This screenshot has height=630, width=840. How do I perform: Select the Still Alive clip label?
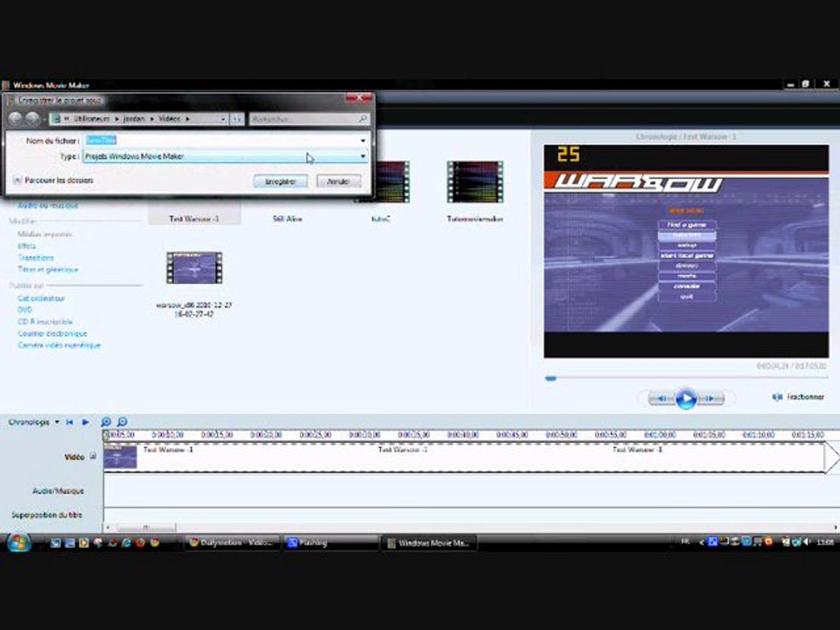pyautogui.click(x=287, y=219)
